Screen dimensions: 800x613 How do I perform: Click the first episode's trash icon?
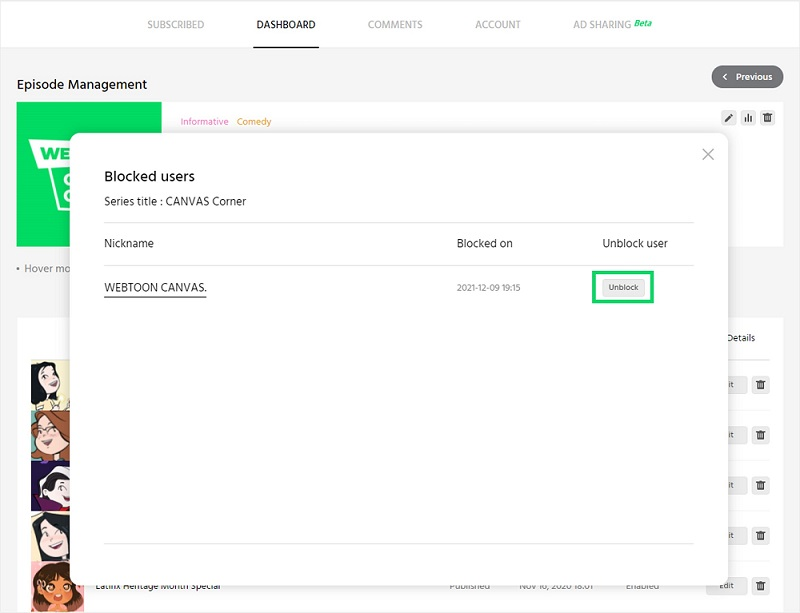click(760, 385)
